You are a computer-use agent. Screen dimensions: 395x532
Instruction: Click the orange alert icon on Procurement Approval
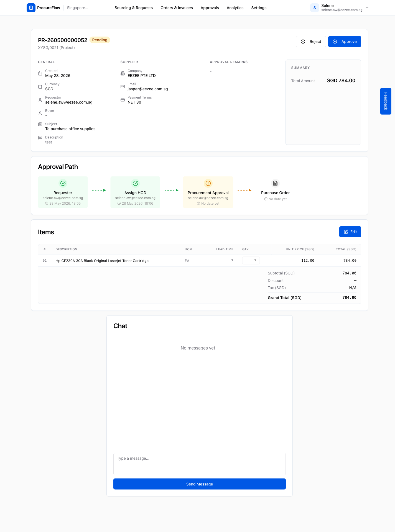pos(208,183)
